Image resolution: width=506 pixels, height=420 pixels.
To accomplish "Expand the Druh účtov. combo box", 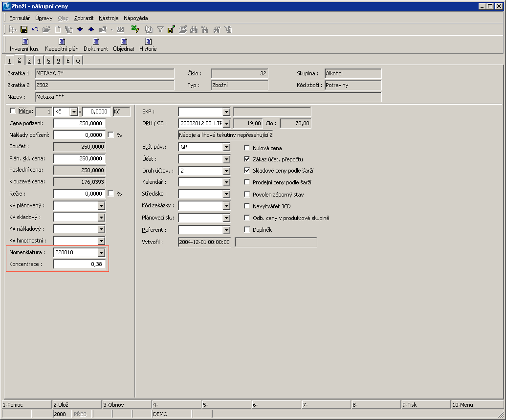I will click(226, 171).
